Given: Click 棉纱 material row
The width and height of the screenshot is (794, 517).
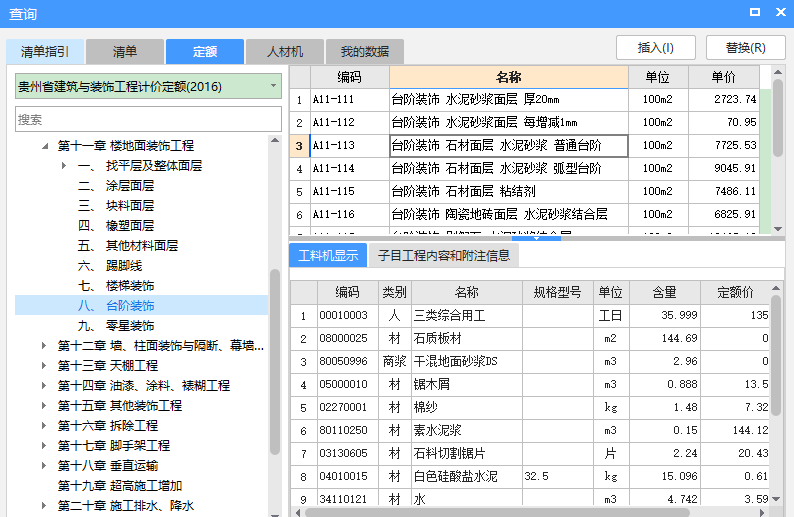Looking at the screenshot, I should pos(531,408).
